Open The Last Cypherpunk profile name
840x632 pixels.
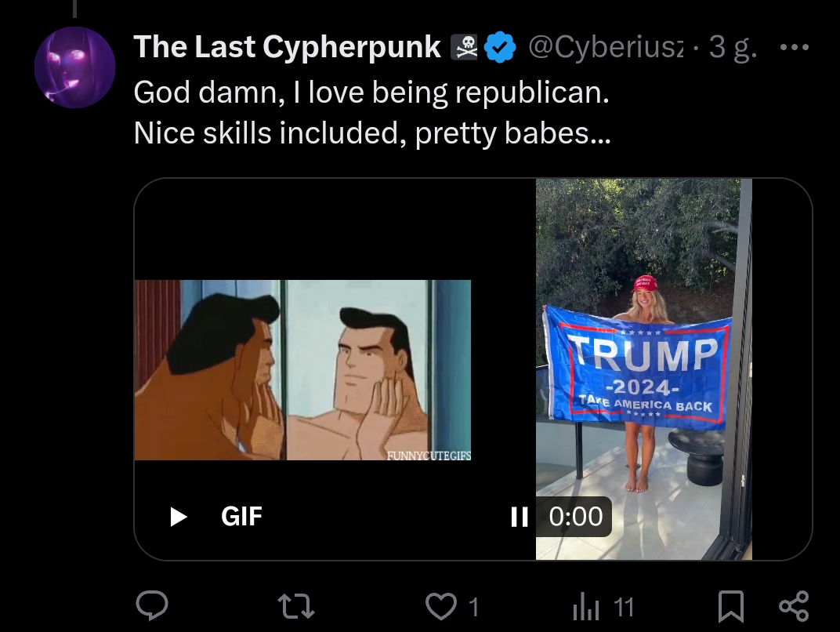(287, 48)
